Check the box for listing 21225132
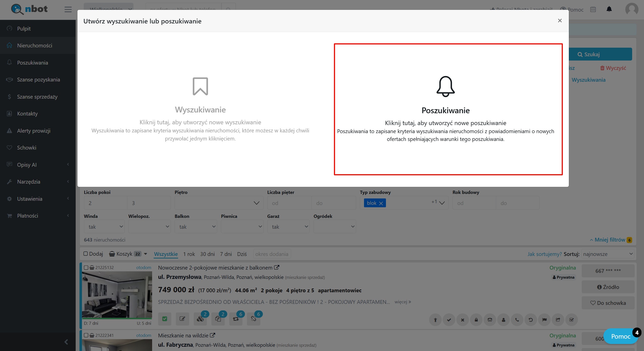The image size is (644, 351). (x=86, y=268)
